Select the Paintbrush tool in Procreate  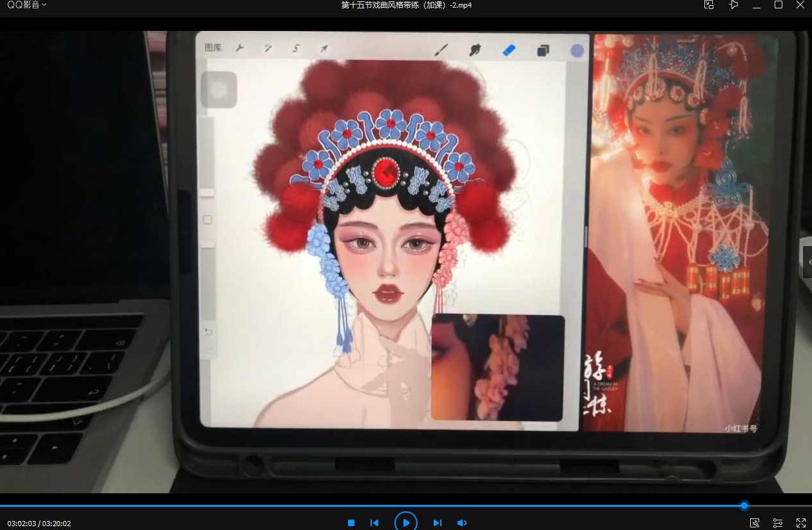(x=441, y=50)
